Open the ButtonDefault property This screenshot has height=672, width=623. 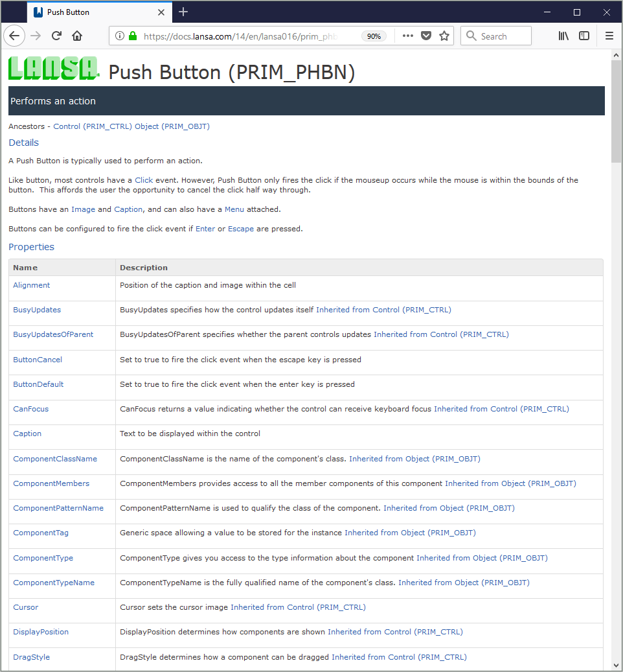(x=38, y=384)
